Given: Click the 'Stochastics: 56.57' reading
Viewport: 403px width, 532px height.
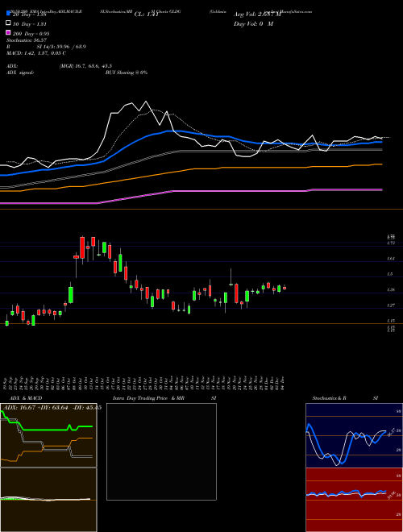Looking at the screenshot, I should [x=27, y=40].
